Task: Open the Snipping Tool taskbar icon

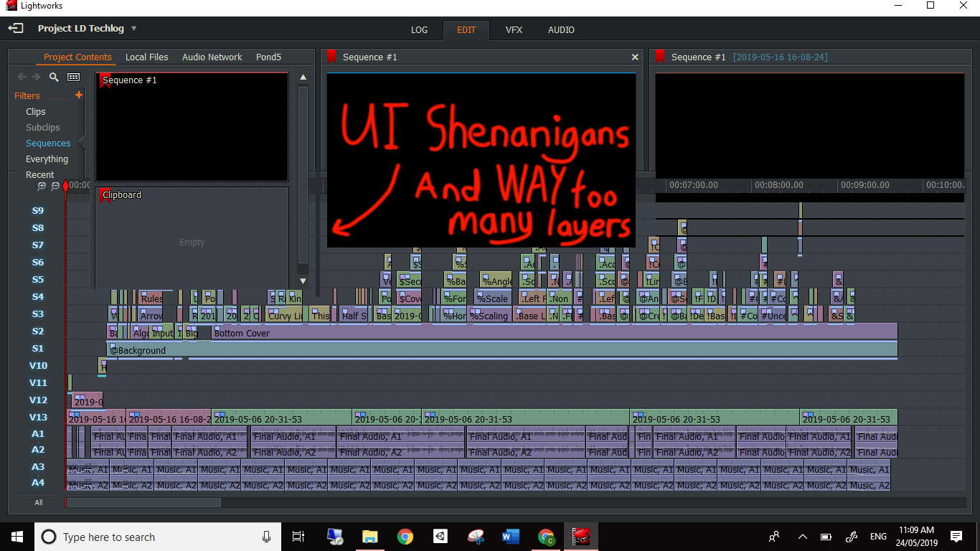Action: tap(476, 537)
